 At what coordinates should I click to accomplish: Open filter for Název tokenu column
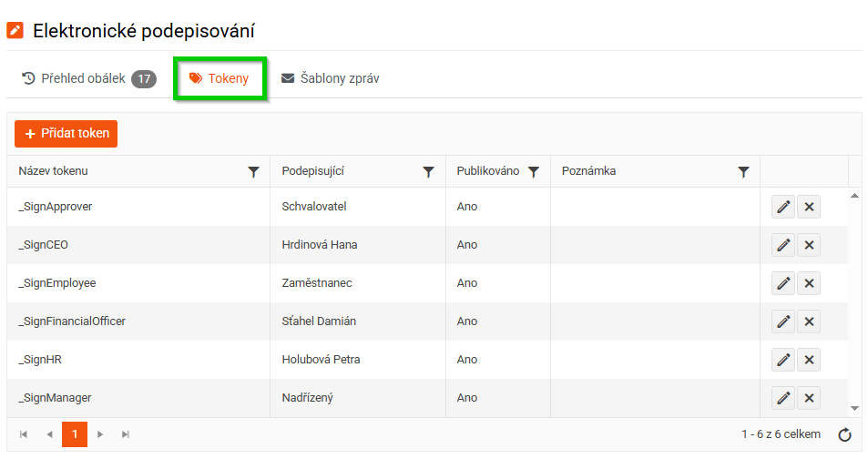click(253, 171)
